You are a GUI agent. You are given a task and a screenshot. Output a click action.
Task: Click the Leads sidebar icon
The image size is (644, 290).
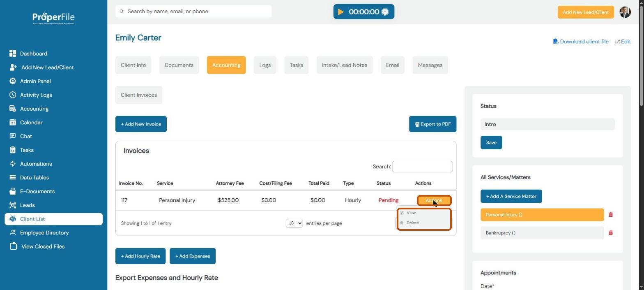(x=13, y=205)
